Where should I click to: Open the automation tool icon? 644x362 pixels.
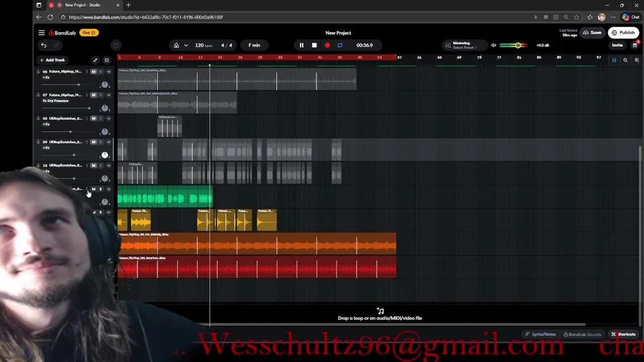(95, 60)
